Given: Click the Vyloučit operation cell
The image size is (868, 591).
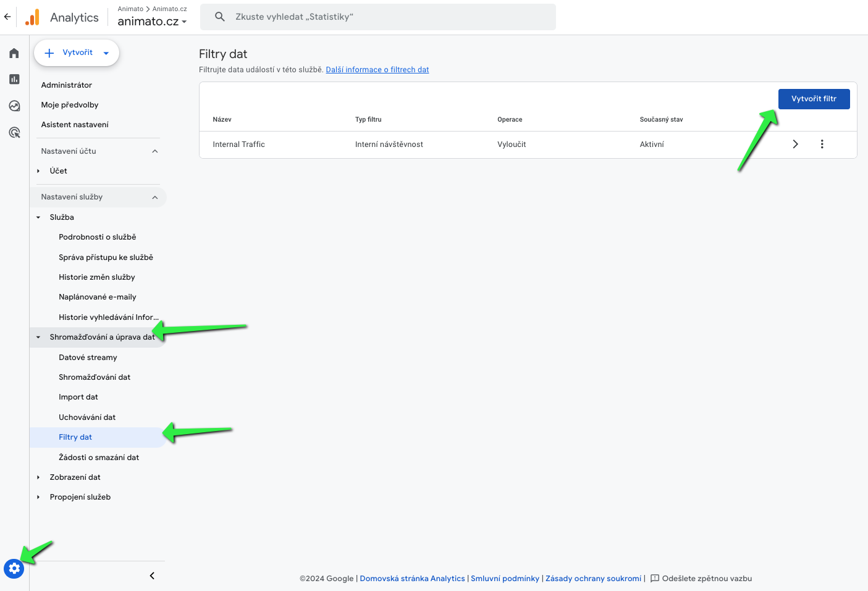Looking at the screenshot, I should pos(512,145).
